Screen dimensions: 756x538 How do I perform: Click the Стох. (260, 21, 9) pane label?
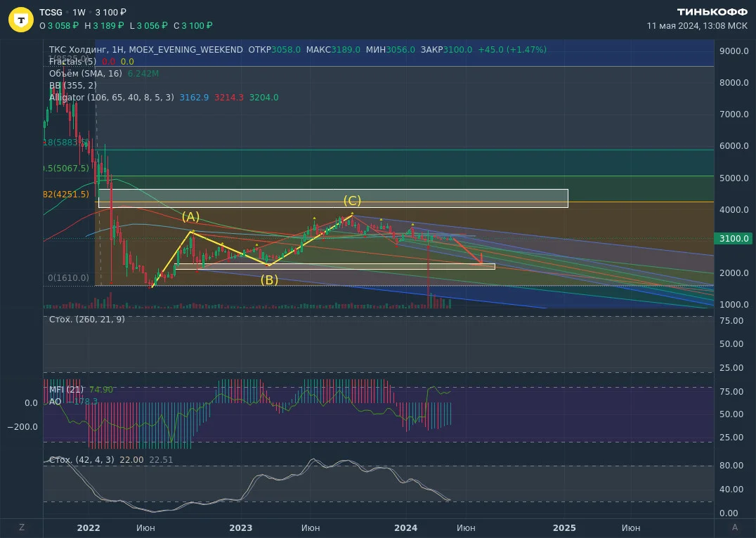pyautogui.click(x=87, y=319)
